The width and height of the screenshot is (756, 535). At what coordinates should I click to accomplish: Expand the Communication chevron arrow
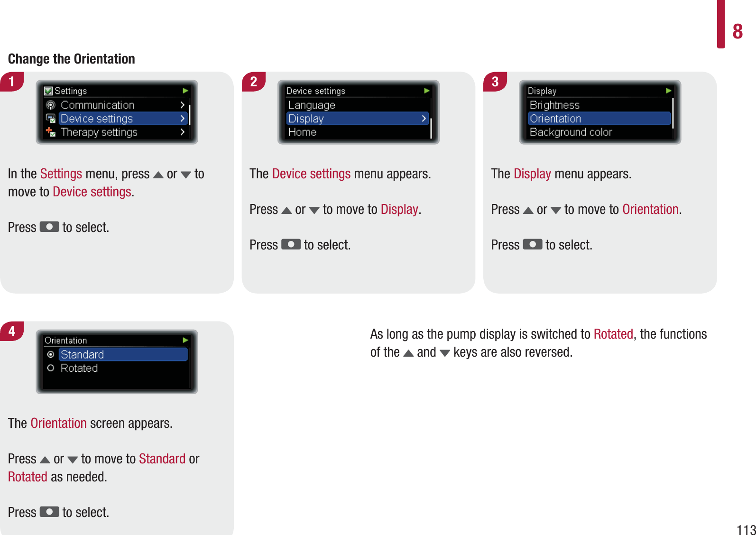(183, 105)
